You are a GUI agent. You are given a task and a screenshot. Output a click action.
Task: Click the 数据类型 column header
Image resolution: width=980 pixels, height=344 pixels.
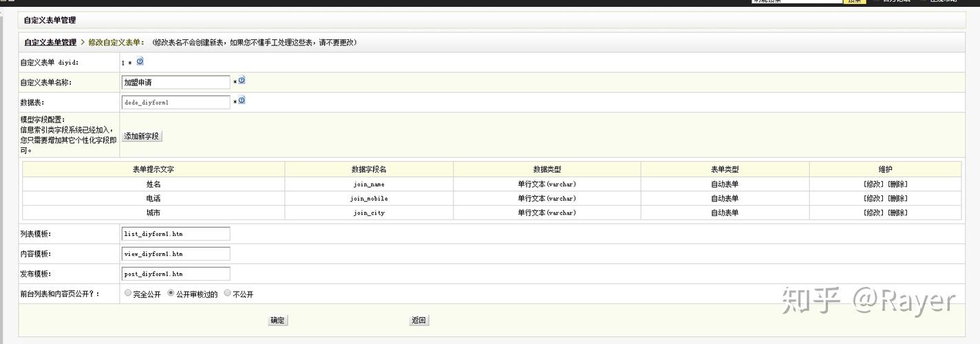click(547, 169)
